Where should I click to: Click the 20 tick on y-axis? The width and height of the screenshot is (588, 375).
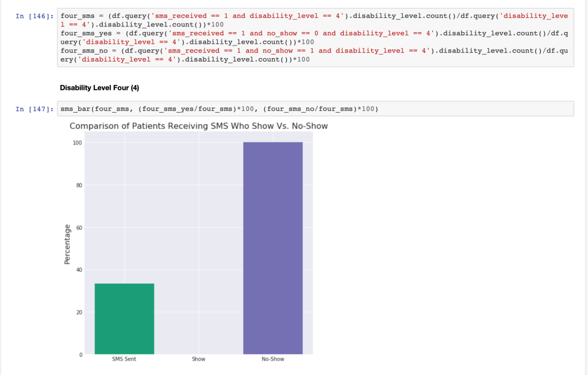coord(78,312)
